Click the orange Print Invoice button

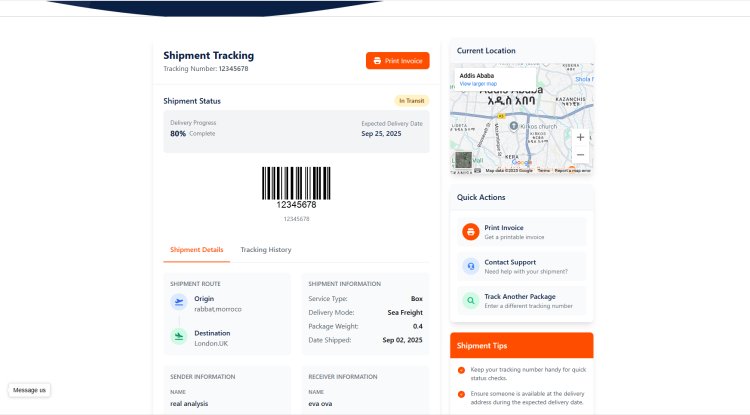tap(397, 61)
